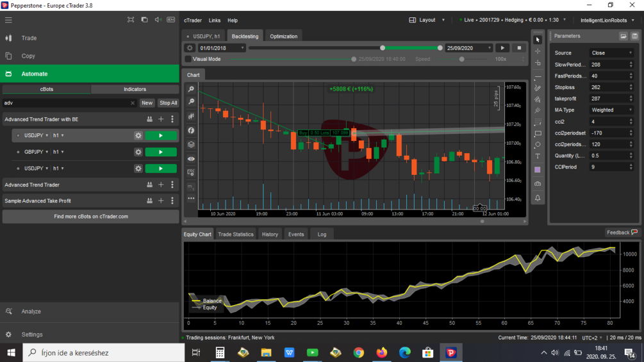Add instance to Advanced Trend Trader with BE
The image size is (644, 362).
coord(161,119)
